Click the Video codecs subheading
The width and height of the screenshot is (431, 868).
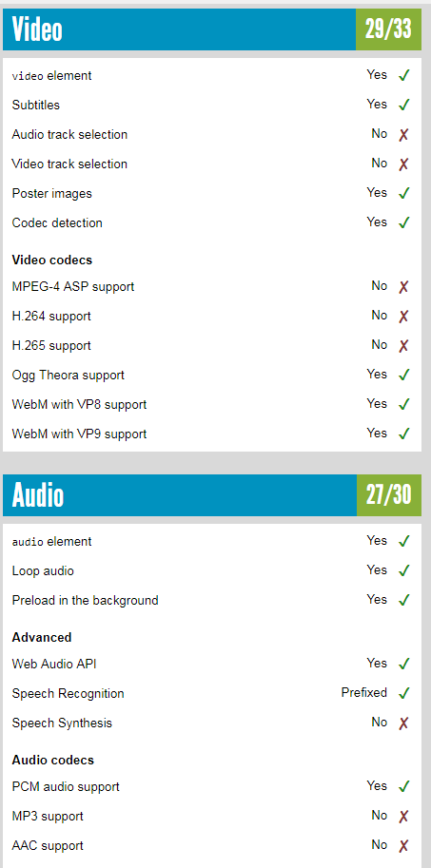point(52,260)
